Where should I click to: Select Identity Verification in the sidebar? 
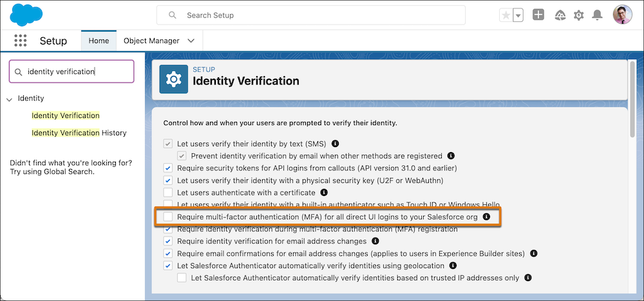66,115
